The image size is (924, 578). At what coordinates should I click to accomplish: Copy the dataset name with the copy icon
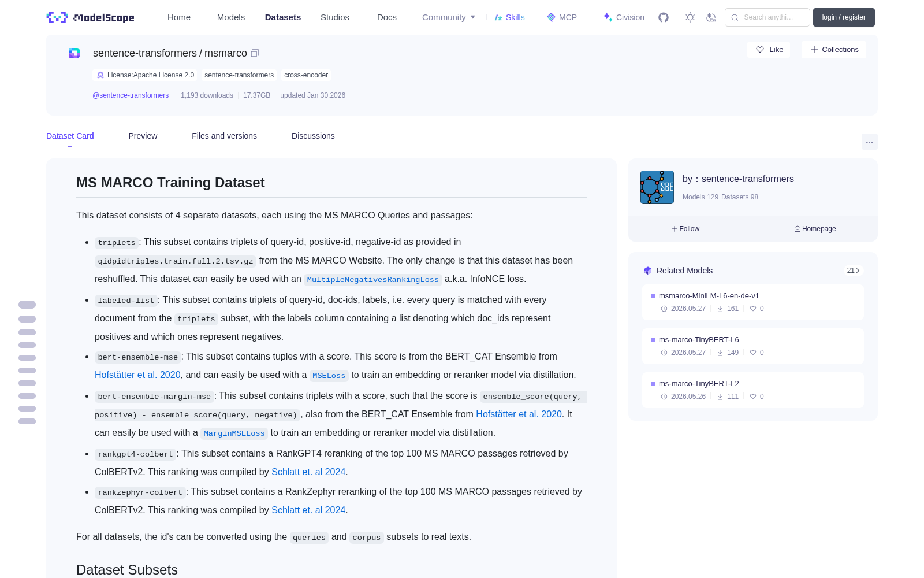click(x=255, y=53)
